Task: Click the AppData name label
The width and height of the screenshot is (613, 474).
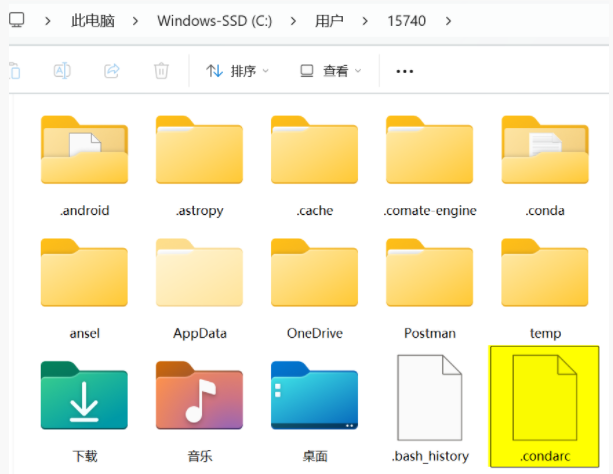Action: coord(200,334)
